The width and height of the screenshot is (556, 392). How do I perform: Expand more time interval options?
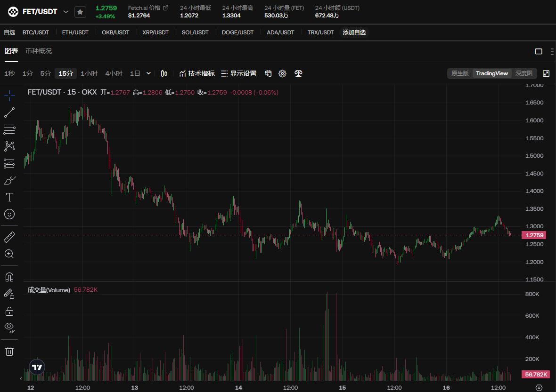click(149, 73)
